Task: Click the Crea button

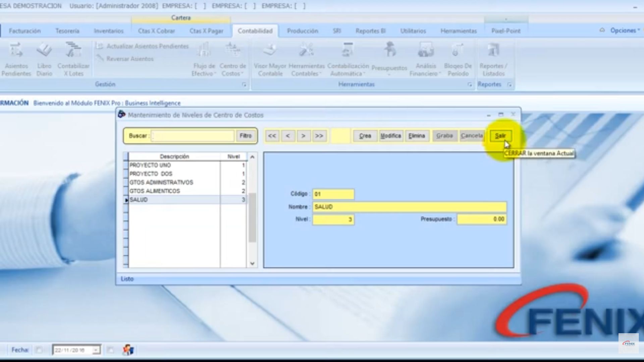Action: (x=365, y=136)
